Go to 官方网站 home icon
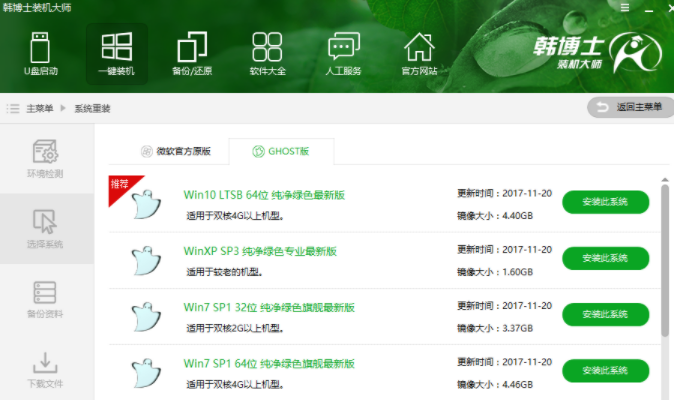 pos(419,54)
